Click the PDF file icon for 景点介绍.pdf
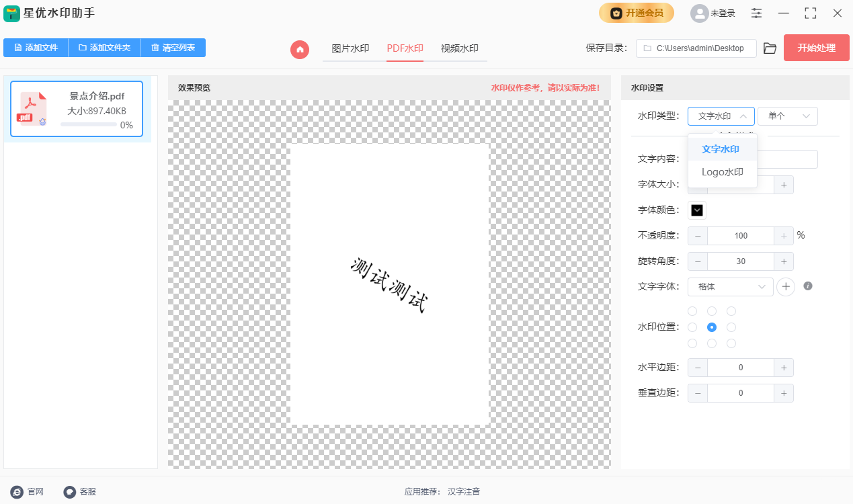Screen dimensions: 853x504 click(33, 110)
